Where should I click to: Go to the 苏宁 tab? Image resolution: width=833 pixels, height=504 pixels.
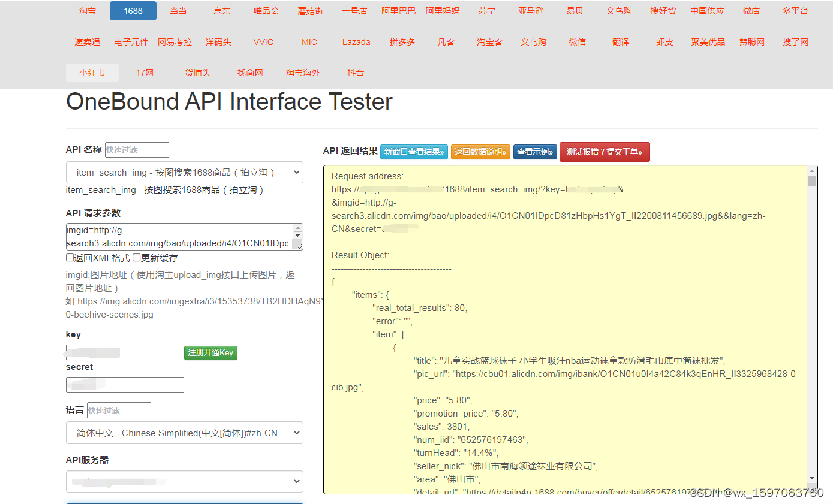click(487, 11)
